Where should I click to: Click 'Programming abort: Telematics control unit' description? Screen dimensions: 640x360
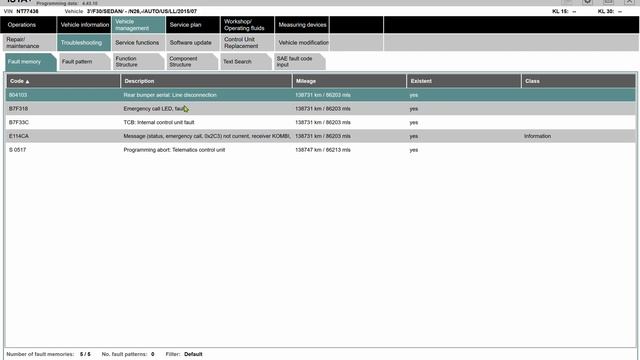[174, 150]
